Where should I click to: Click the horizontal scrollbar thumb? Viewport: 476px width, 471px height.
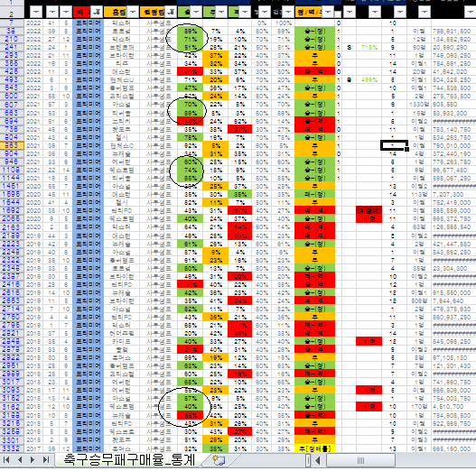360,461
